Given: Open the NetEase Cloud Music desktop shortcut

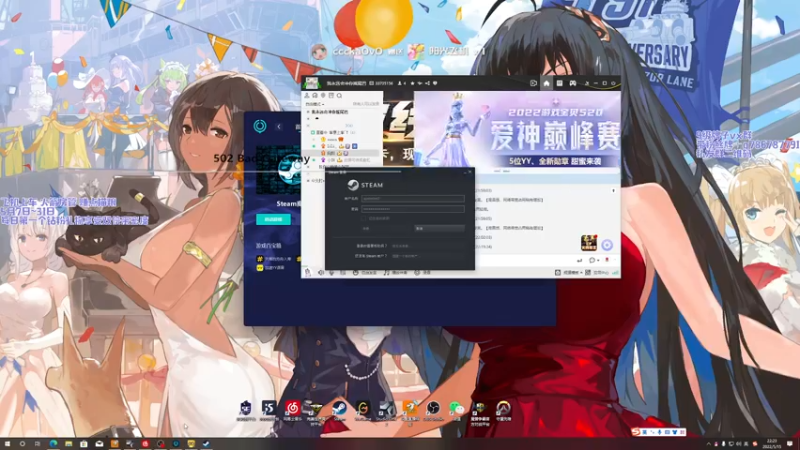Looking at the screenshot, I should pyautogui.click(x=292, y=409).
